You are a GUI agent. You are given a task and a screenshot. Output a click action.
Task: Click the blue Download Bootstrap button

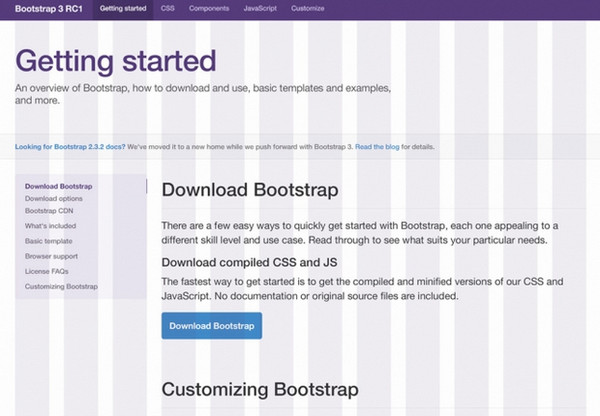tap(212, 326)
